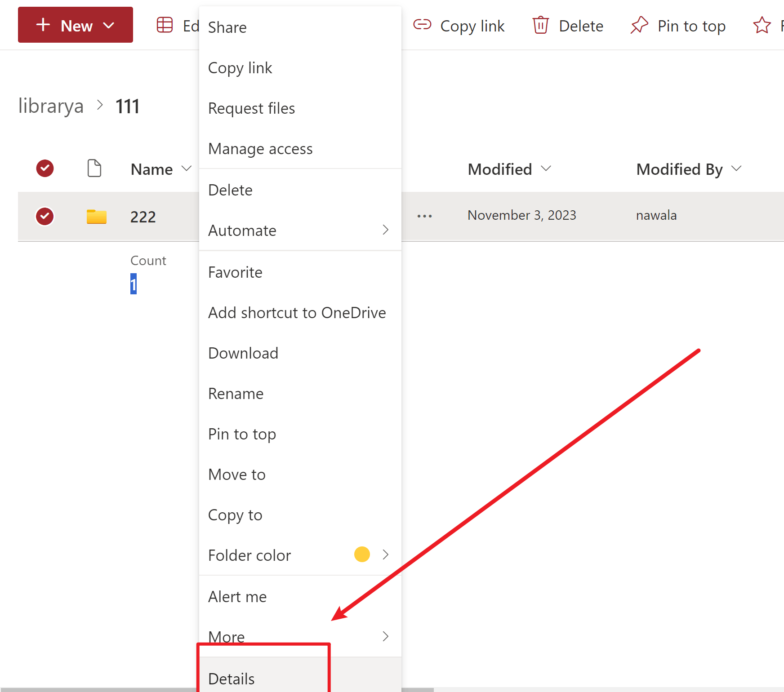This screenshot has height=692, width=784.
Task: Select Add shortcut to OneDrive
Action: 300,313
